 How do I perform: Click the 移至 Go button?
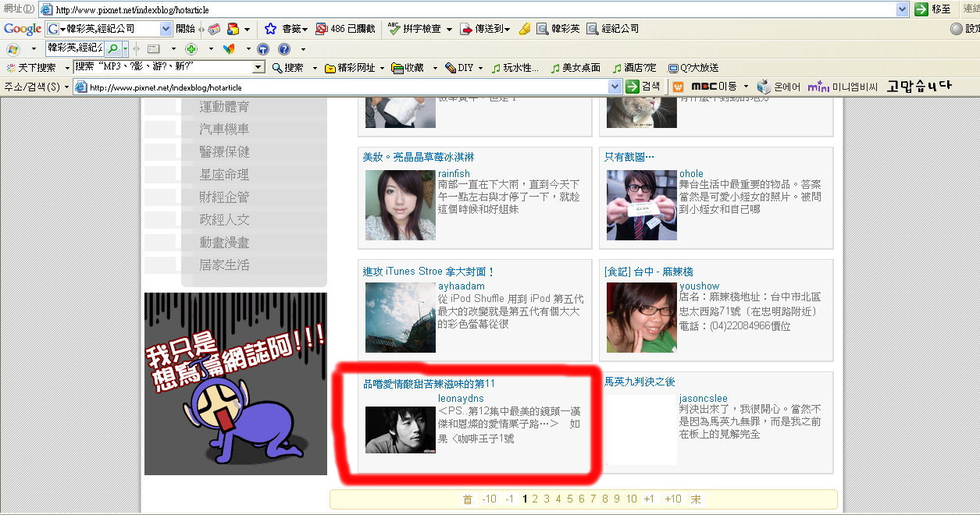933,9
